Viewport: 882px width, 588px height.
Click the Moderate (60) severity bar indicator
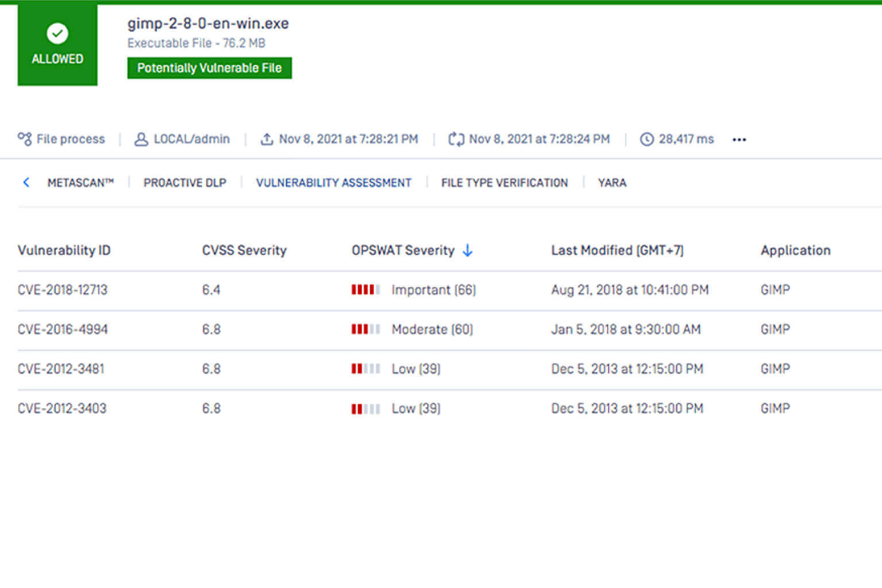(366, 330)
